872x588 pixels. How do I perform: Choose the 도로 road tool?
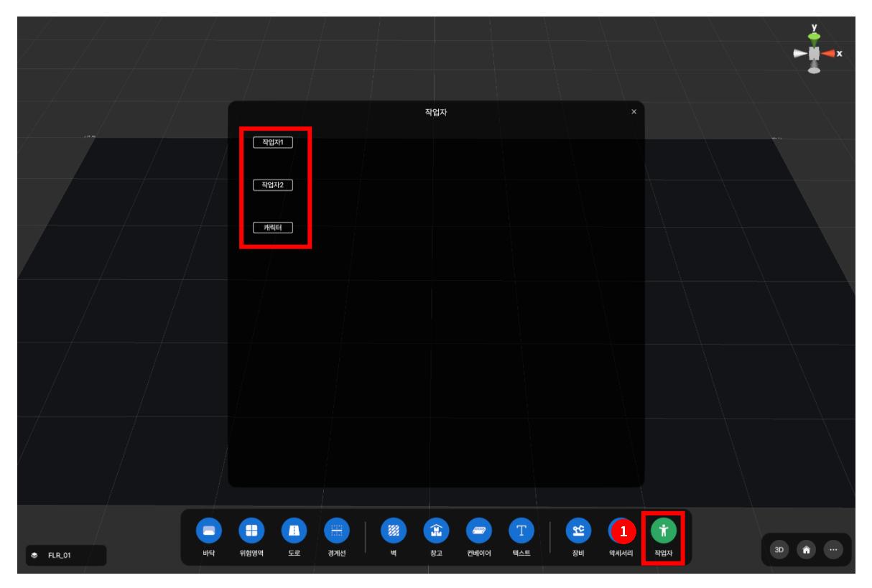(292, 531)
